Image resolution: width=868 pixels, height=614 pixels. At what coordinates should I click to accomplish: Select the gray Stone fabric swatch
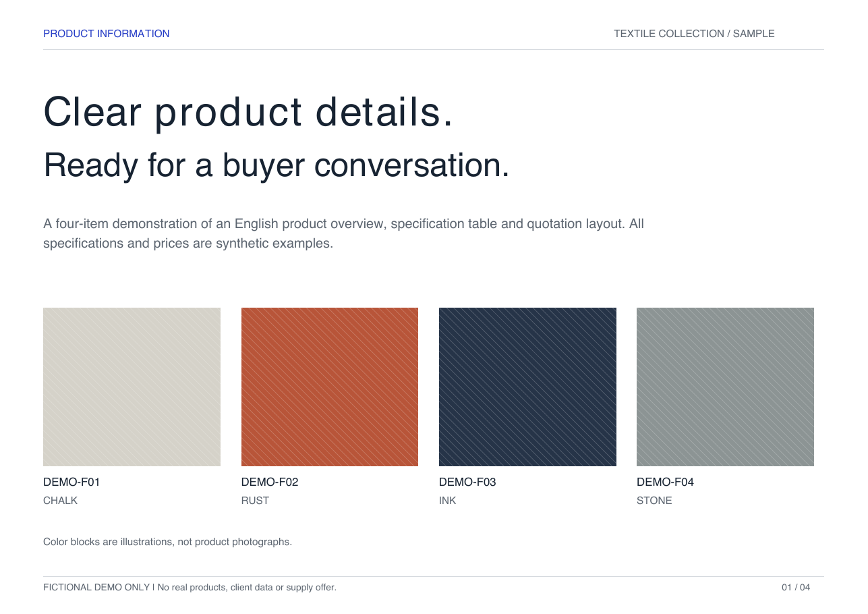point(725,387)
